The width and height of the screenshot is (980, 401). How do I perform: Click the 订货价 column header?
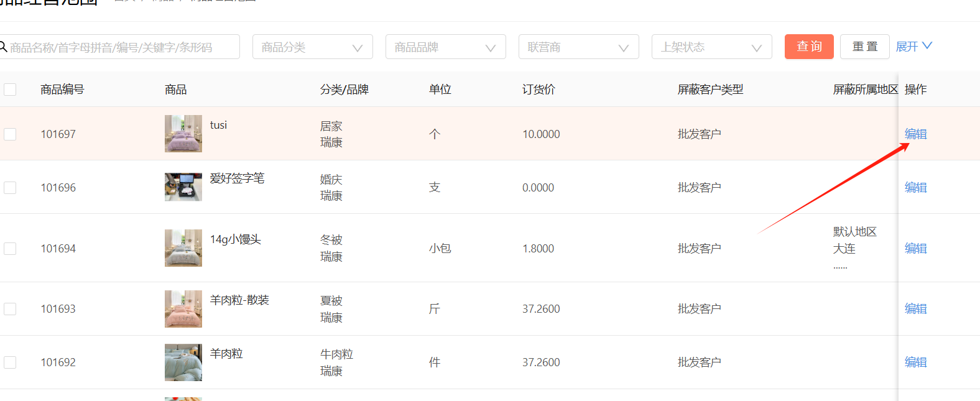tap(539, 90)
